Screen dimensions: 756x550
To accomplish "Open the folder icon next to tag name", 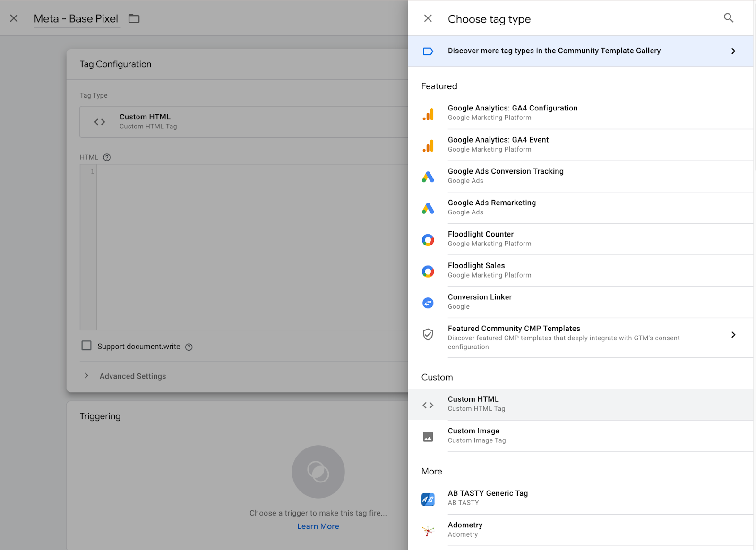I will pos(134,18).
